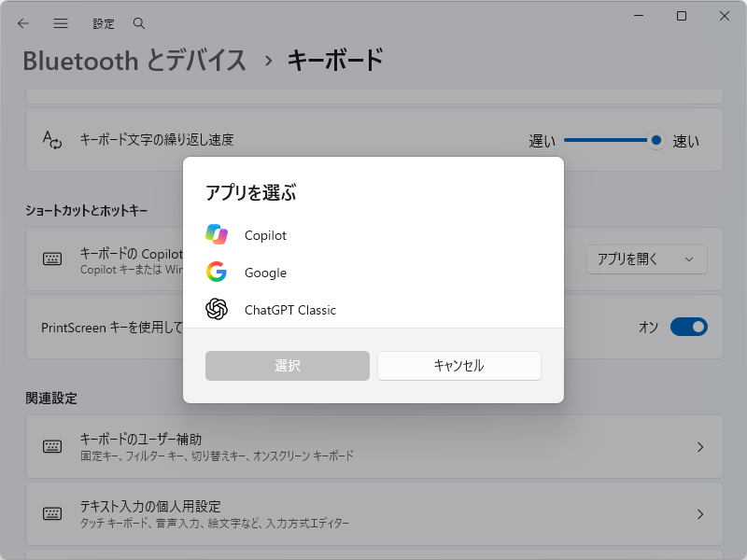Open the アプリを開く dropdown
The height and width of the screenshot is (560, 747).
coord(646,259)
